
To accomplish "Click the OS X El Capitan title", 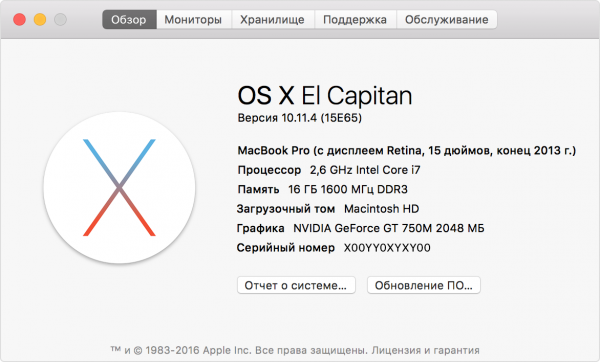I will (324, 95).
